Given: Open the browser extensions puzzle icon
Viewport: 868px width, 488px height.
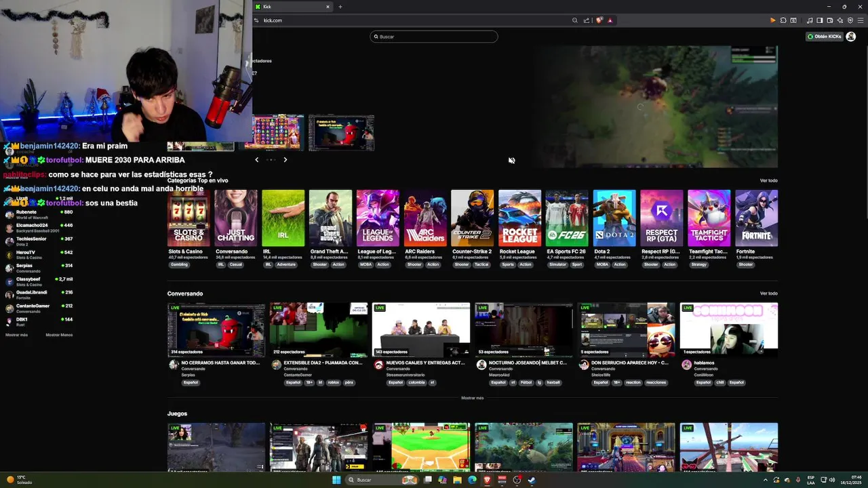Looking at the screenshot, I should click(783, 20).
